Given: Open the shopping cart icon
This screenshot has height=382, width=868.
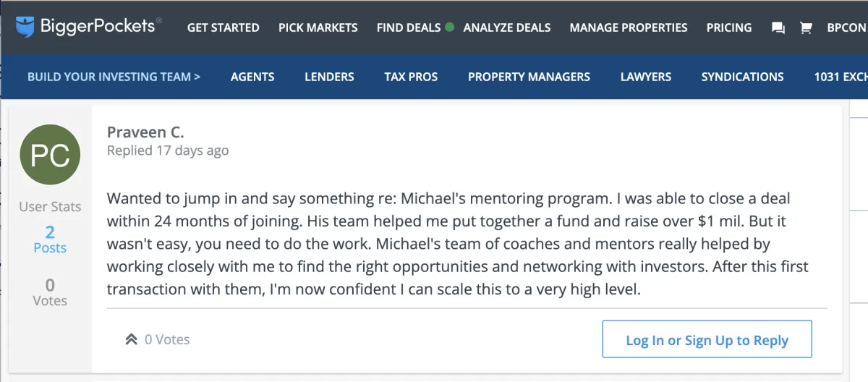Looking at the screenshot, I should (x=806, y=28).
